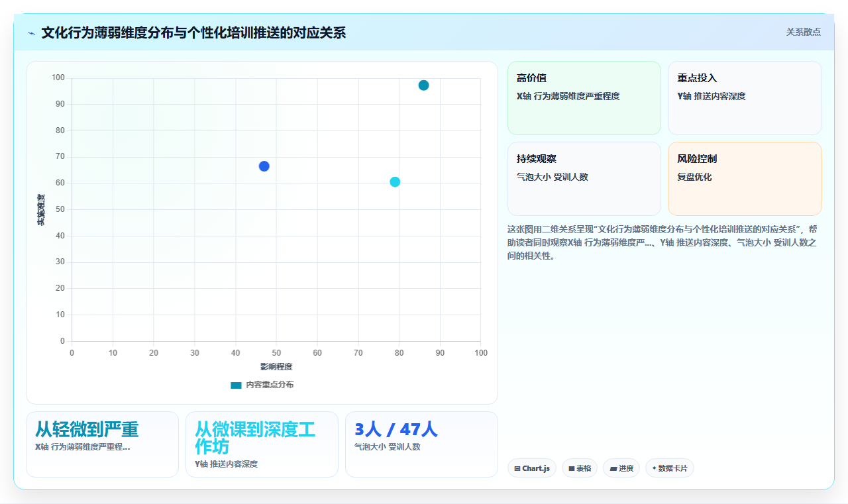Click the 实施难度 y-axis title

point(41,210)
